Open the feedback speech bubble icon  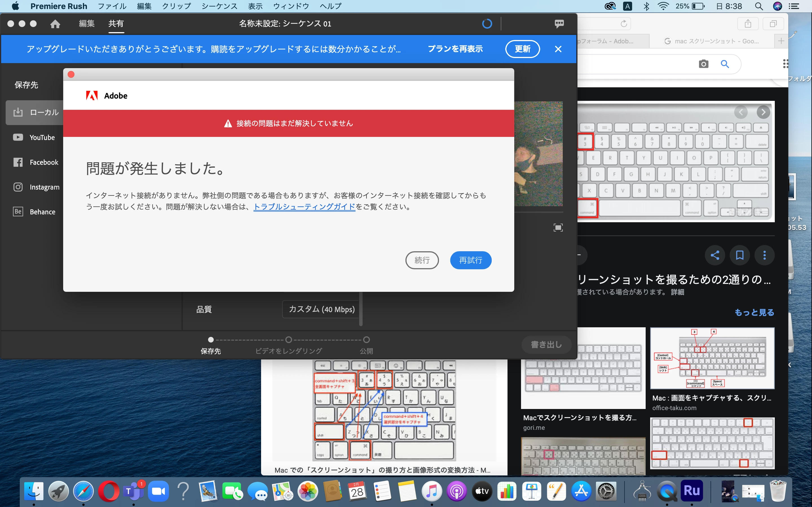point(559,23)
